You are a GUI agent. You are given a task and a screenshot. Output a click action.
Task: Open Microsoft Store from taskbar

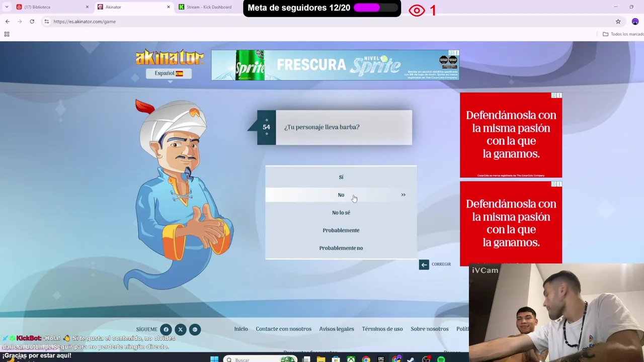click(x=336, y=359)
